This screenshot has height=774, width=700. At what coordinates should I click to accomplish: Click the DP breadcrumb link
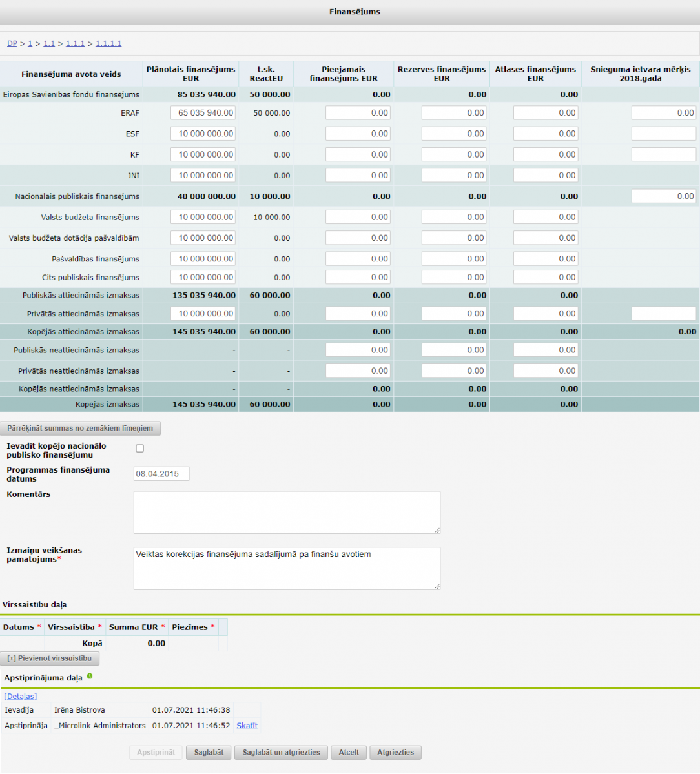point(12,43)
